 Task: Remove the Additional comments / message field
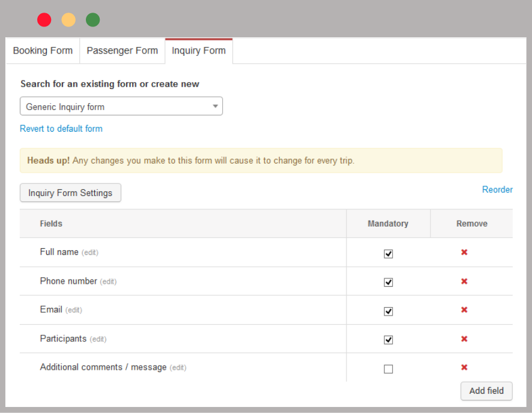coord(464,367)
